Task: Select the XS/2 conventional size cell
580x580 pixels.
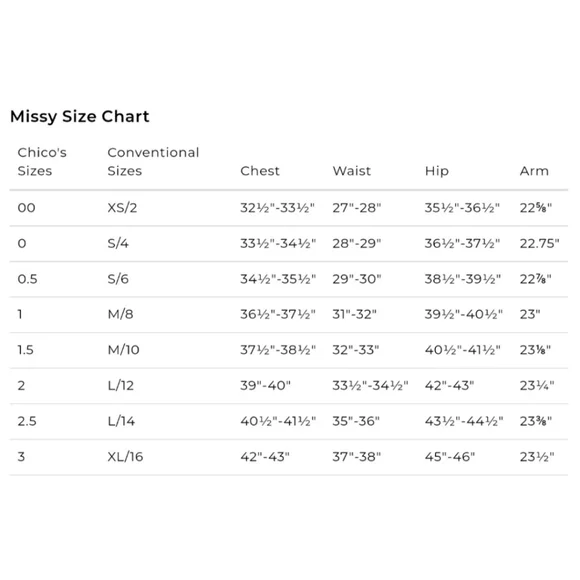Action: (x=122, y=208)
